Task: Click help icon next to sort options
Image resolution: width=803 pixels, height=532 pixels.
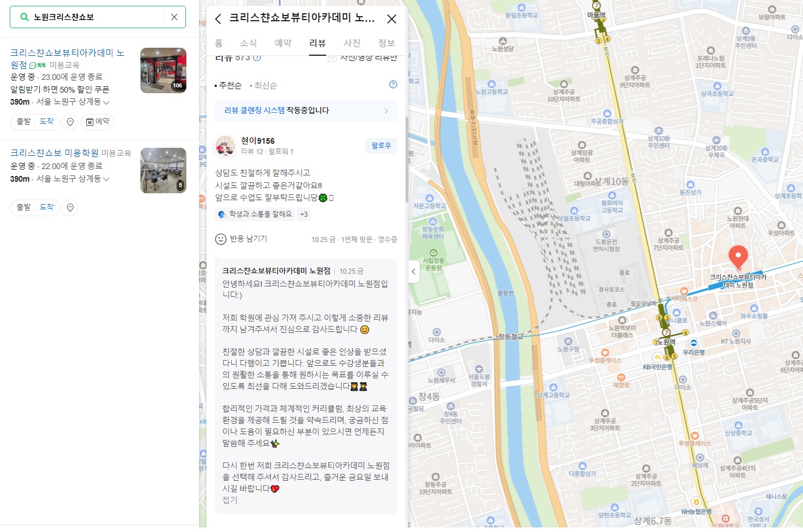Action: click(x=393, y=85)
